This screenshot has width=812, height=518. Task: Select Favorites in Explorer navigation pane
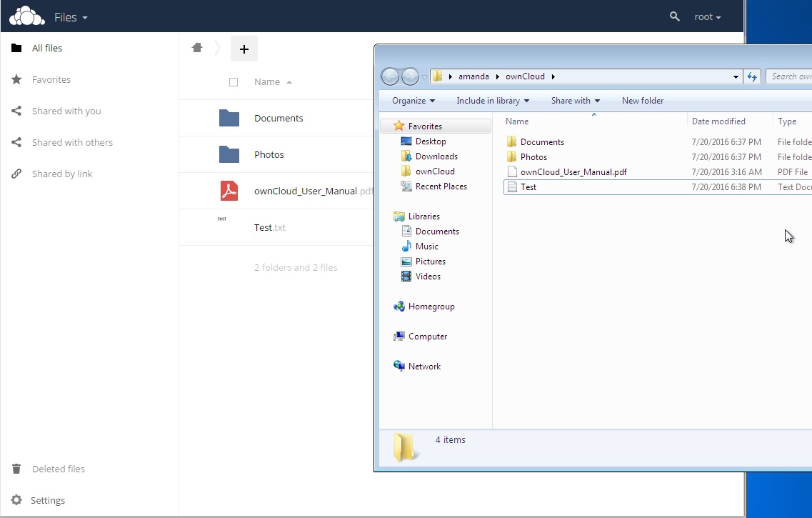pyautogui.click(x=435, y=126)
